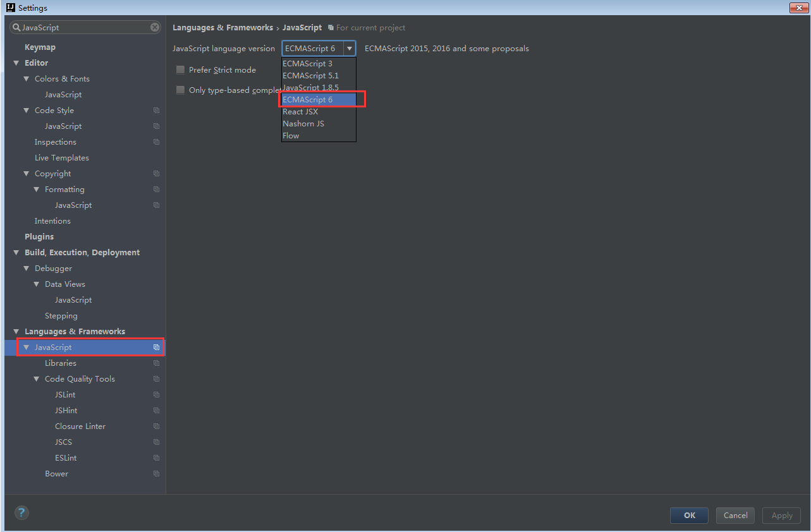Open the Plugins settings page

tap(39, 237)
